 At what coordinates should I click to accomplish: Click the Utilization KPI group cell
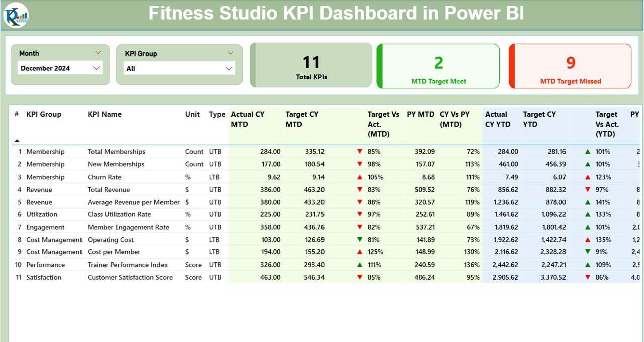click(42, 214)
